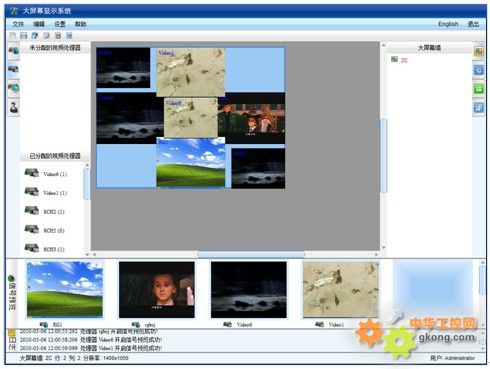
Task: Click the new file toolbar icon
Action: tap(13, 35)
